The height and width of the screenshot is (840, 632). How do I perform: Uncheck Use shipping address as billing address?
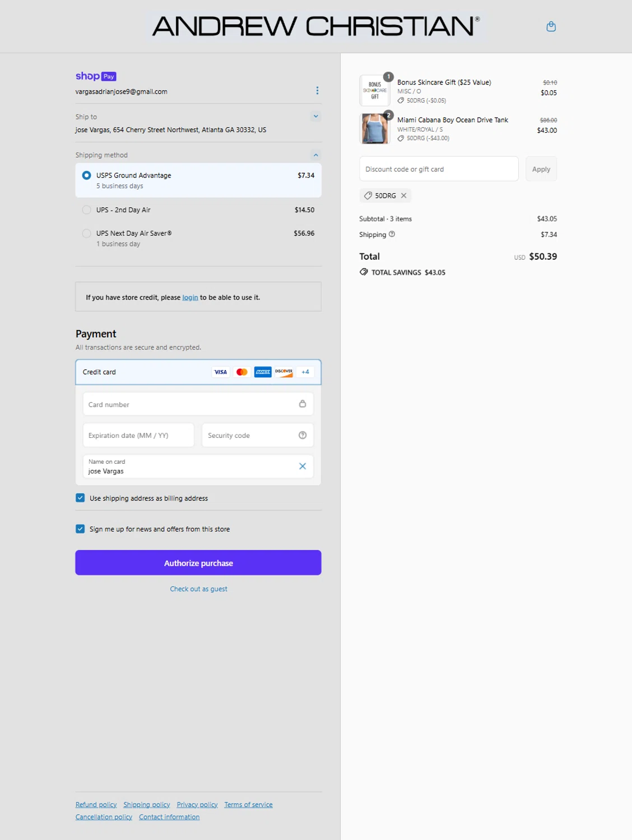click(x=80, y=498)
